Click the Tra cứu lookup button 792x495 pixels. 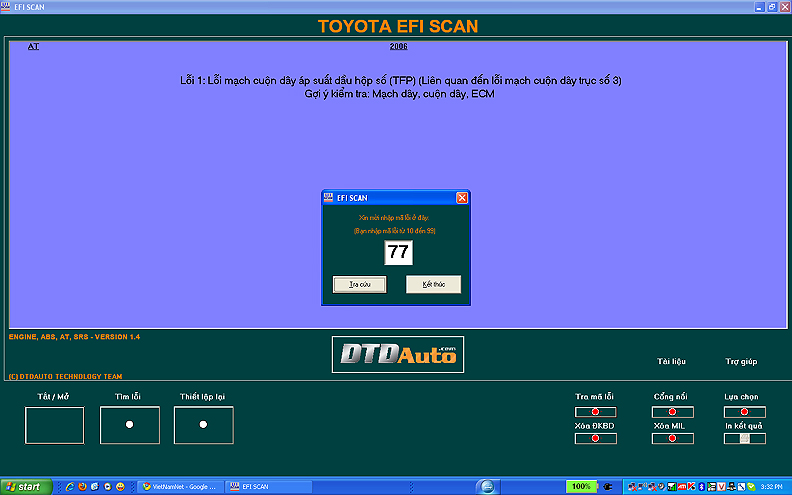point(360,284)
